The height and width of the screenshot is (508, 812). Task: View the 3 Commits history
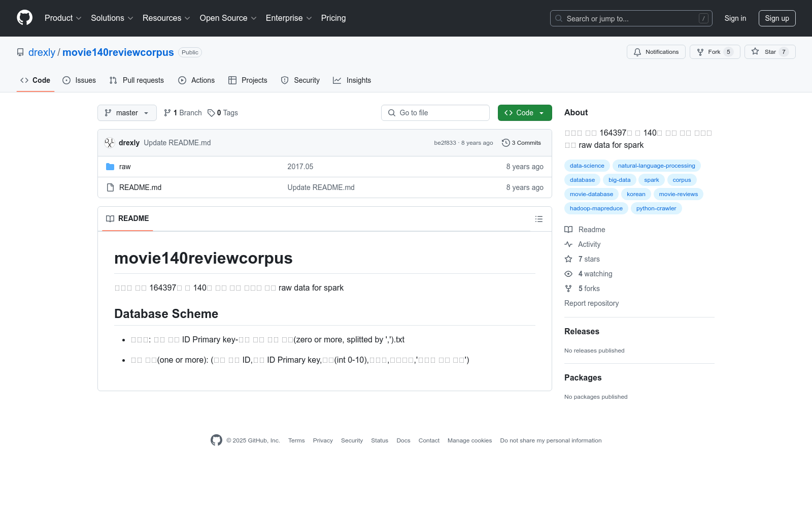coord(521,143)
